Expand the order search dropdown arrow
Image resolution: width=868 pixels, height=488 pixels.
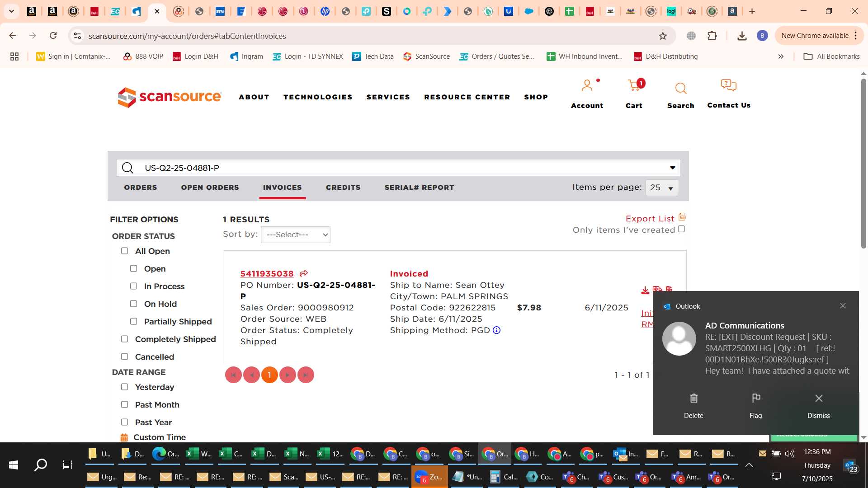673,168
